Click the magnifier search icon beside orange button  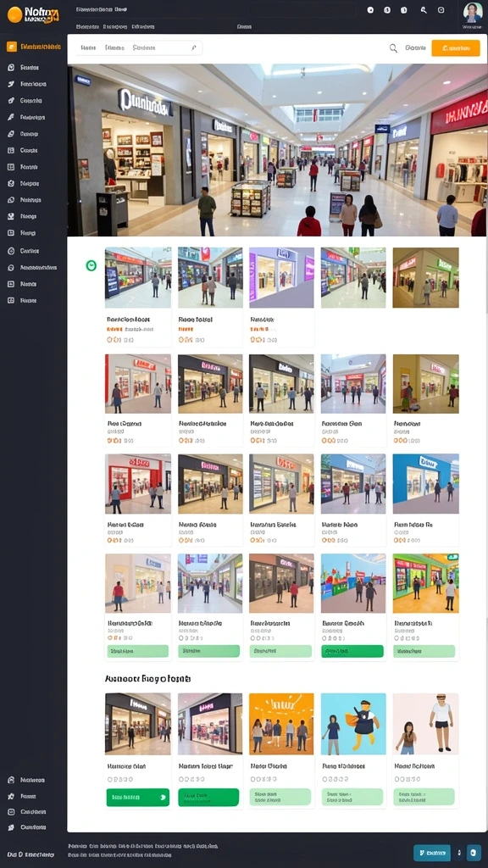393,48
